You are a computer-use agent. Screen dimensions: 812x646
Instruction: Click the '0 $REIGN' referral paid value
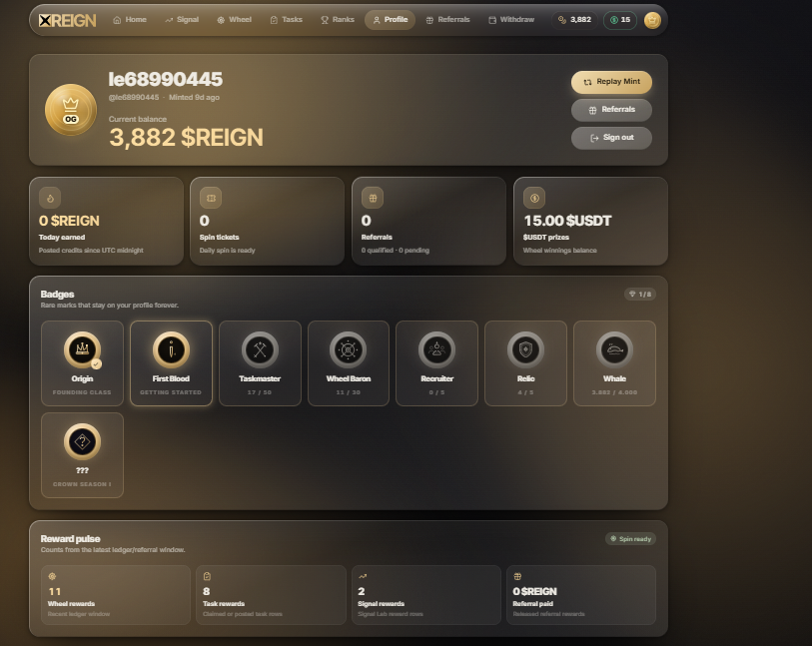click(535, 591)
